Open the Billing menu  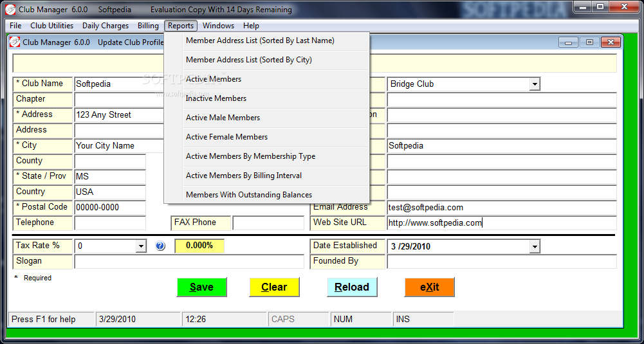tap(148, 26)
